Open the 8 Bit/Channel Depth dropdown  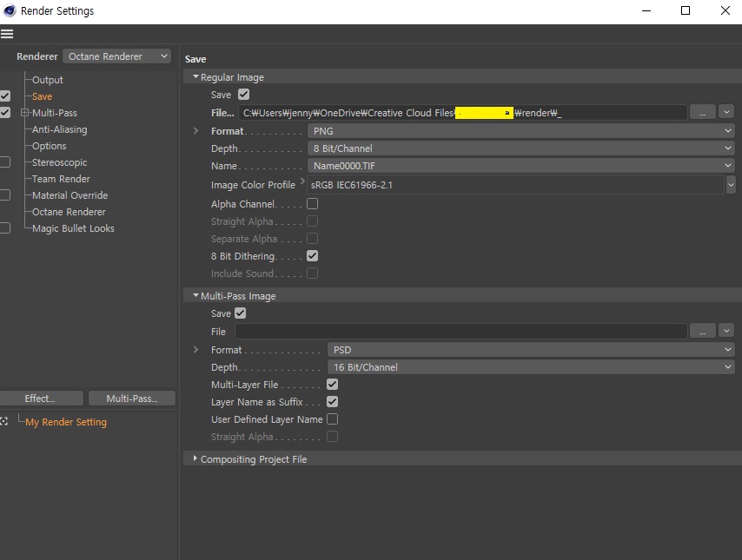click(521, 148)
